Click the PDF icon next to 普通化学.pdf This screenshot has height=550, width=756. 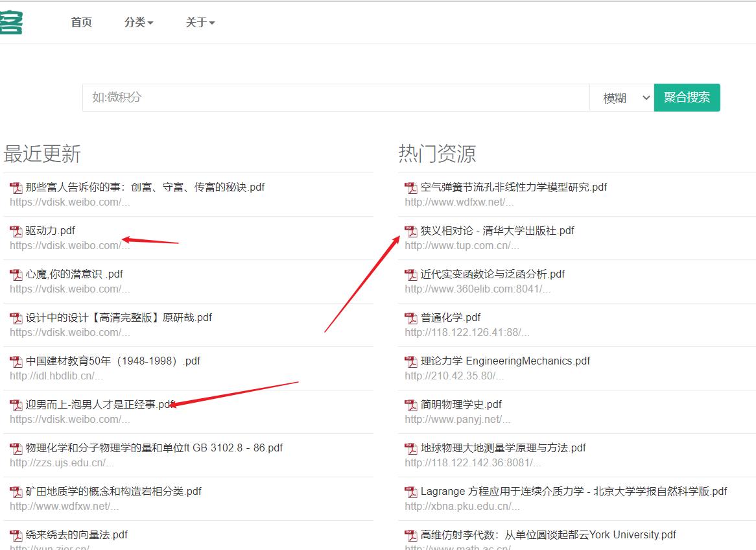(x=410, y=318)
